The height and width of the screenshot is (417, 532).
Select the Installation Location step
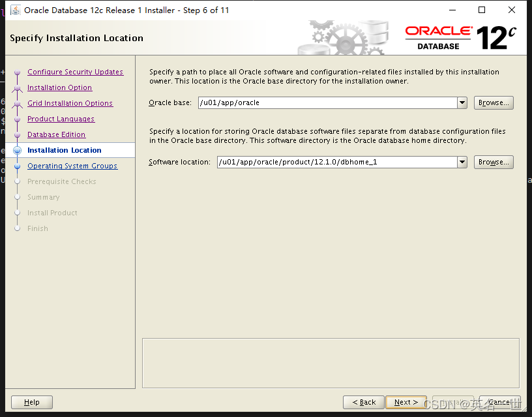pos(65,150)
